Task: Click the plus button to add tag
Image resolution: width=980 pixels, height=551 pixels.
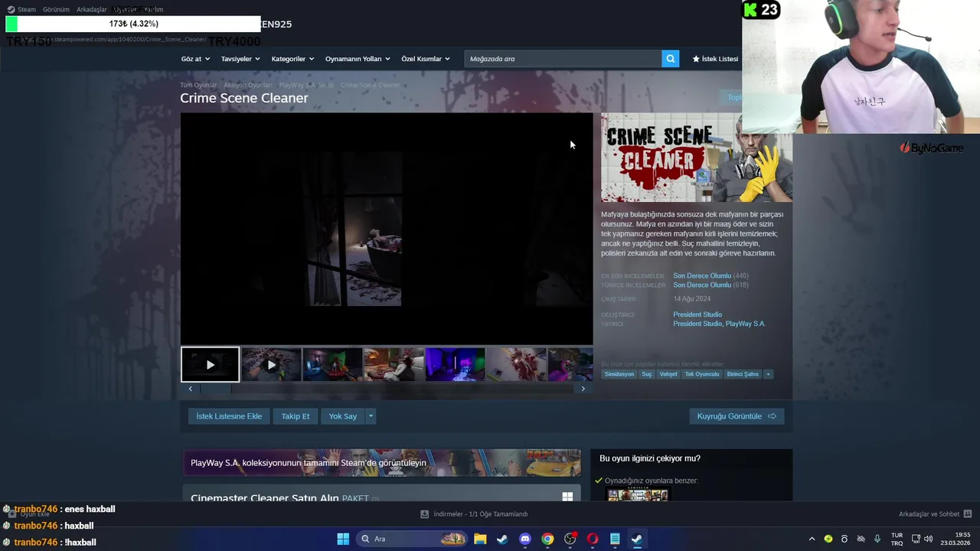Action: point(768,374)
